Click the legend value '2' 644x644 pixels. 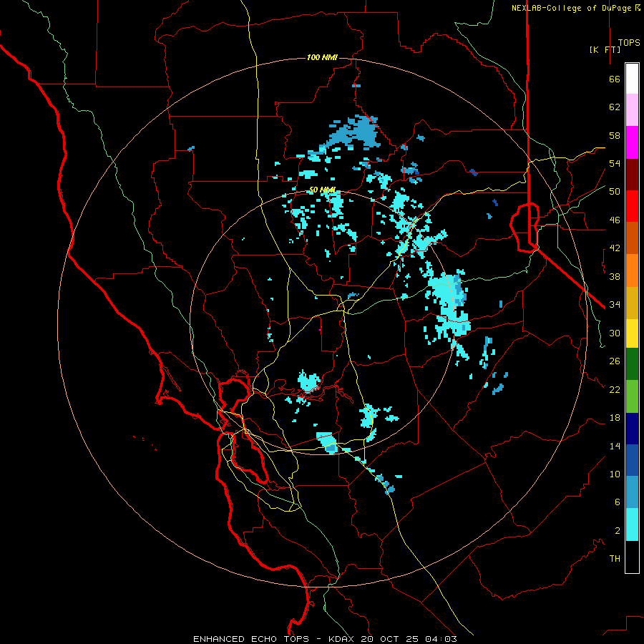(x=618, y=531)
